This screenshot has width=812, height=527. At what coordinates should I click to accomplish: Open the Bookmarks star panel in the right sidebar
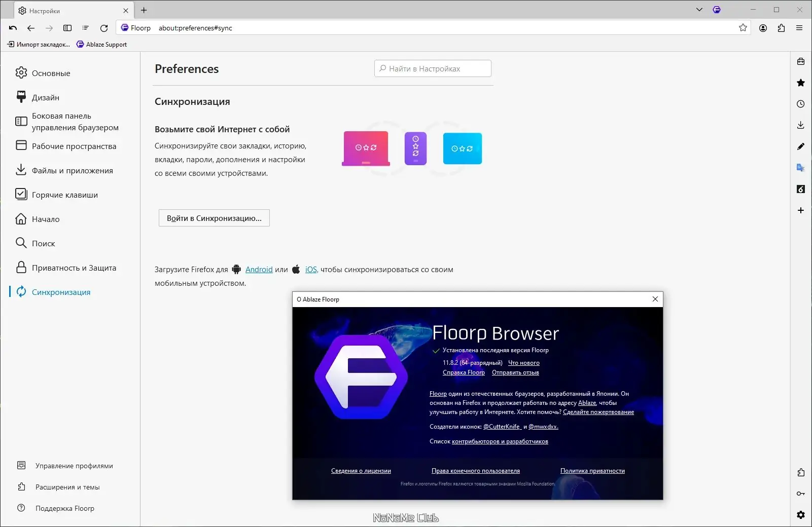coord(801,83)
